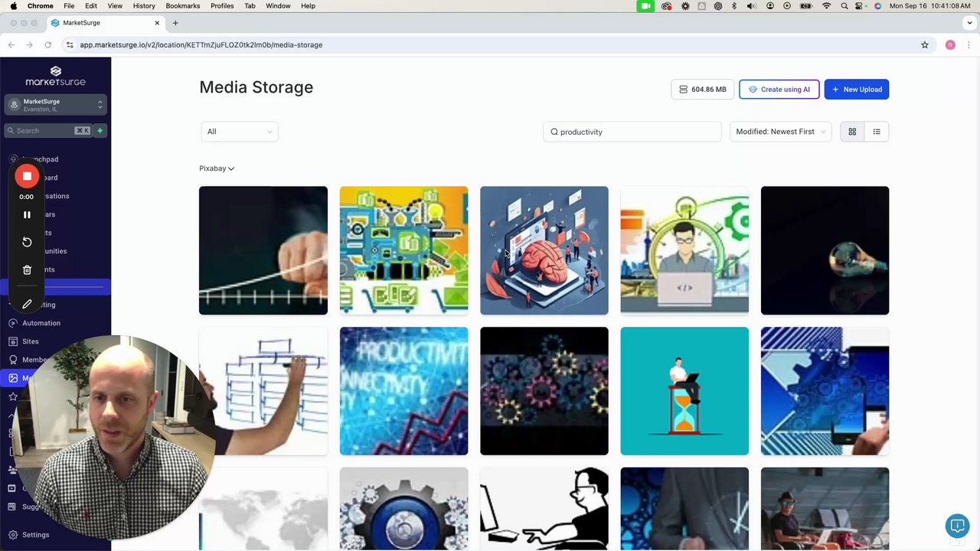
Task: Select the blue gear button thumbnail
Action: (403, 509)
